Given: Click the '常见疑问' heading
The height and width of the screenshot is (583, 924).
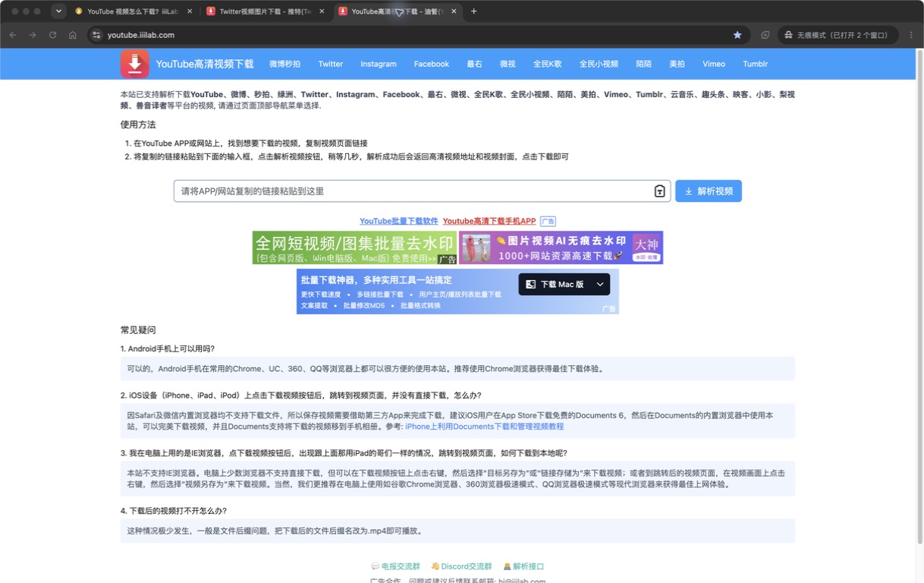Looking at the screenshot, I should click(138, 330).
